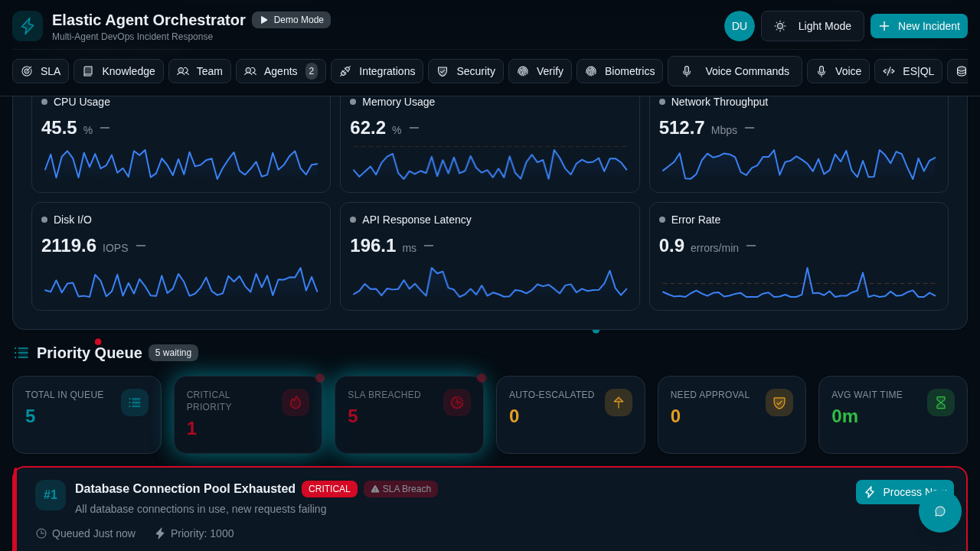Filter by Critical Priority card
Screen dimensions: 980x551
coord(248,415)
